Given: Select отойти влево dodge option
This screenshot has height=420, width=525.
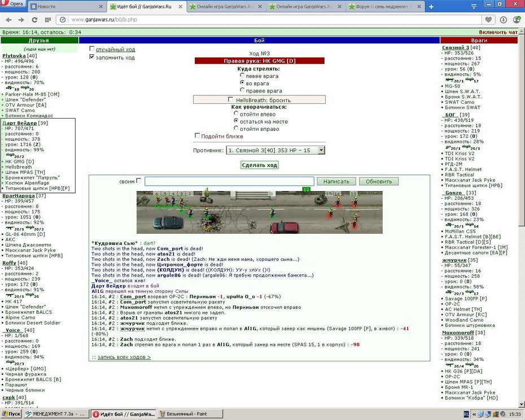Looking at the screenshot, I should tap(236, 113).
